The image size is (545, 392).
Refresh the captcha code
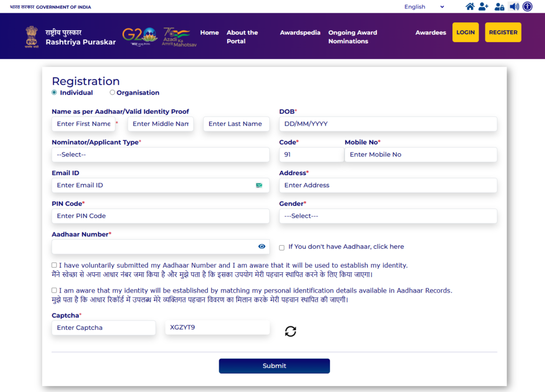(x=290, y=331)
